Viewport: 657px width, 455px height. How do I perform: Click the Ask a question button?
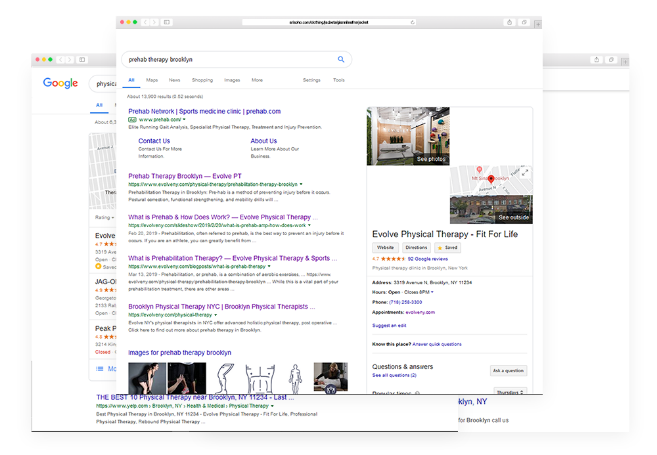(x=508, y=371)
